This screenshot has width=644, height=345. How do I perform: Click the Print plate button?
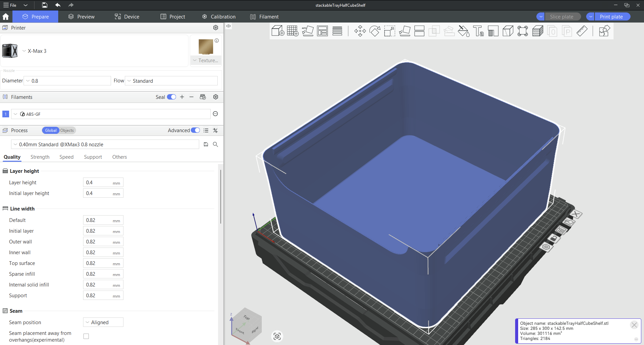[x=611, y=17]
